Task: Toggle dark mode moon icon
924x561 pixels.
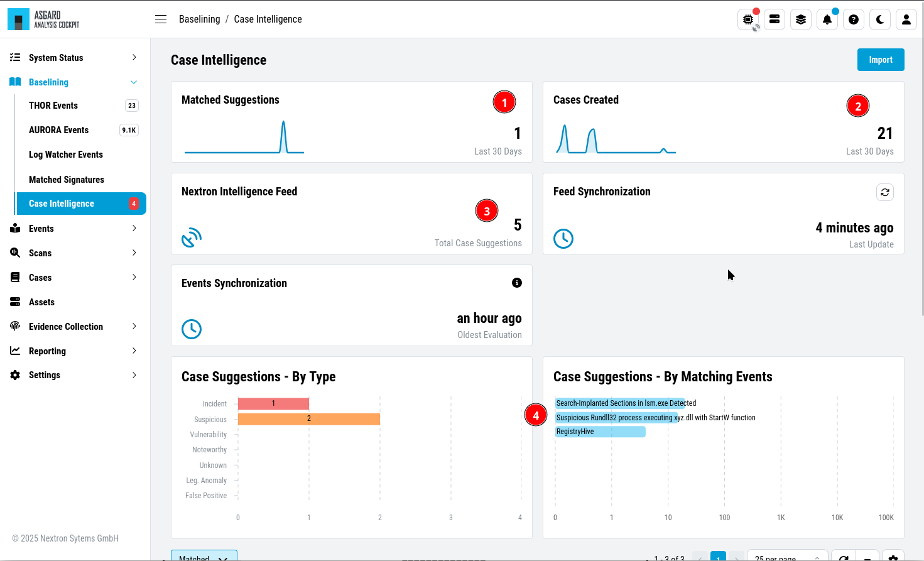Action: [880, 19]
